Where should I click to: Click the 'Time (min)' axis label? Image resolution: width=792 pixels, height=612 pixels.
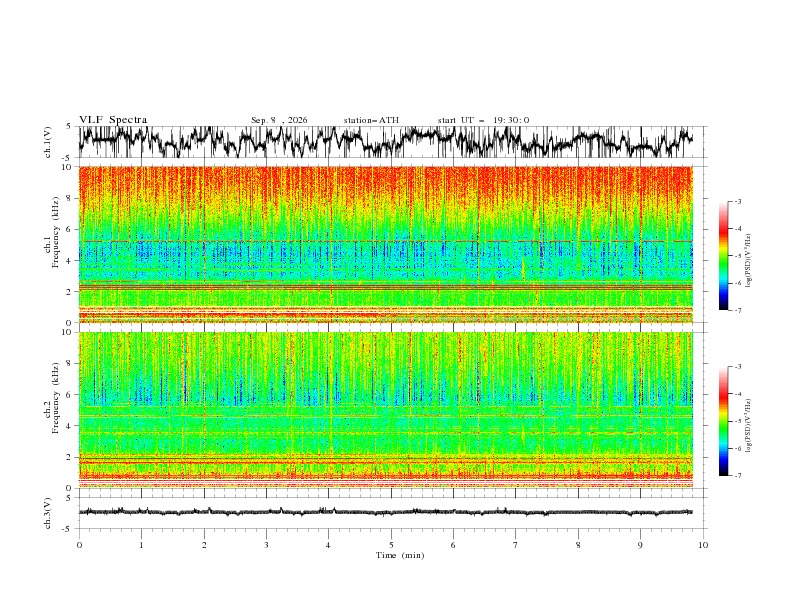tap(400, 555)
